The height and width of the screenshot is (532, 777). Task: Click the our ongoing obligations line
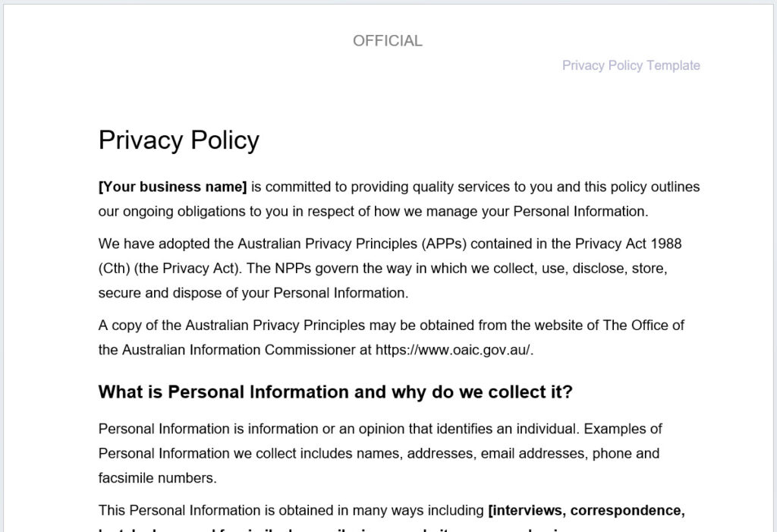pos(373,212)
